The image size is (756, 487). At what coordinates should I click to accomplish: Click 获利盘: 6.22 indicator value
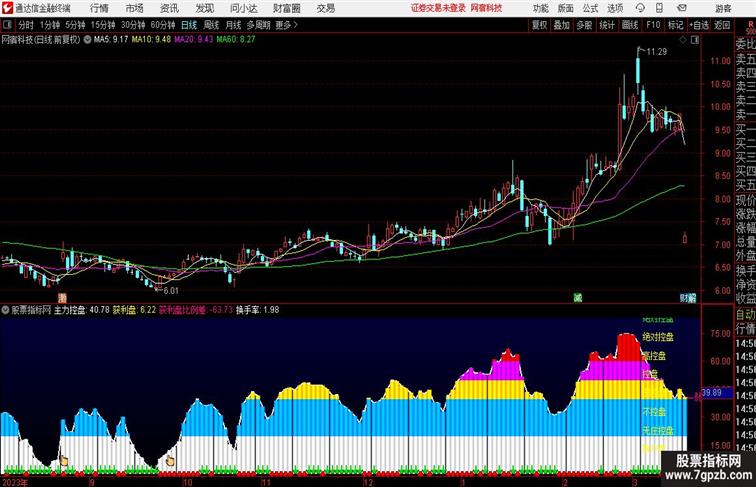click(134, 310)
